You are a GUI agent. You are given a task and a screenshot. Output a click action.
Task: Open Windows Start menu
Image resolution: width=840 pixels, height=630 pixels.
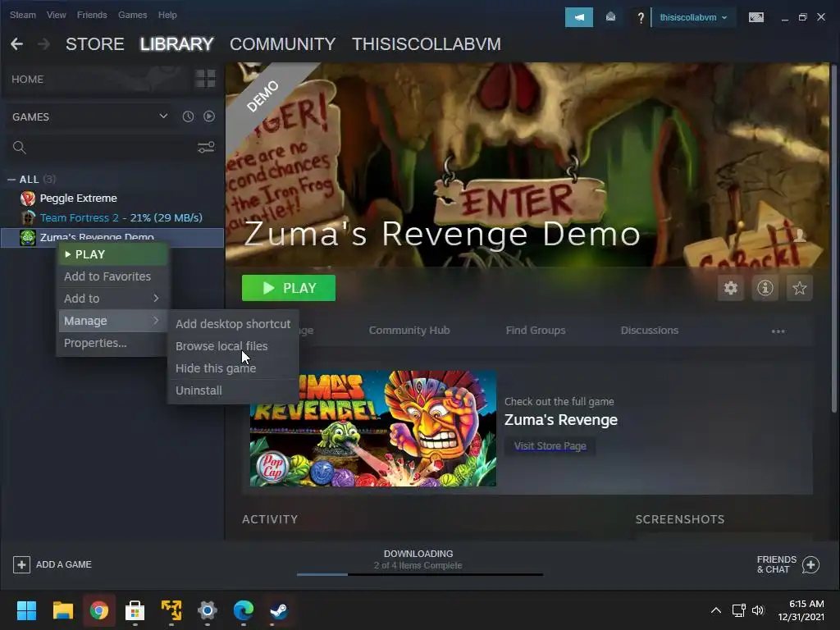pos(26,610)
